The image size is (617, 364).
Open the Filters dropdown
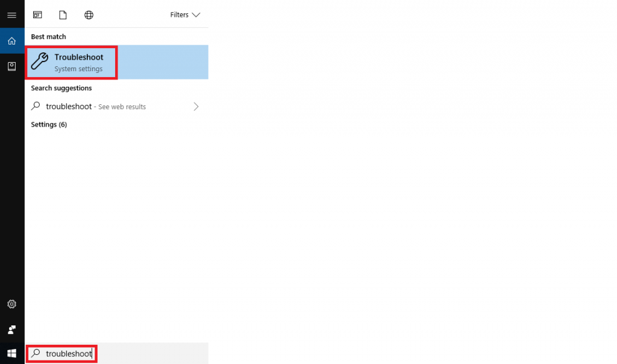pos(185,15)
